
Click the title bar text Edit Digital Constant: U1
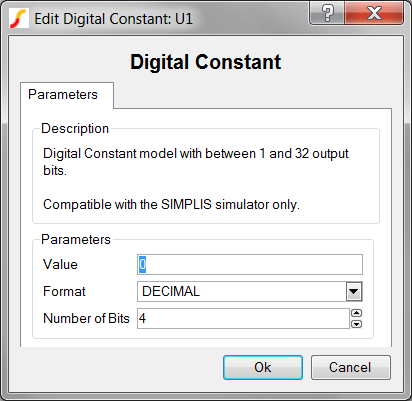114,19
